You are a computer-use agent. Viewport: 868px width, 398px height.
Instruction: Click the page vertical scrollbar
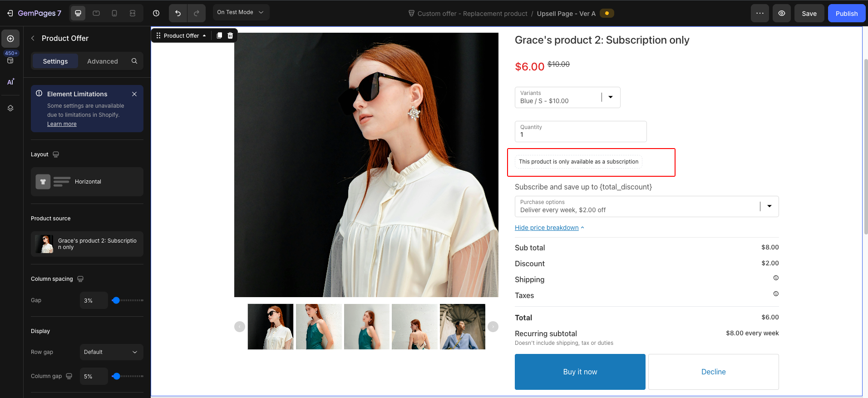pyautogui.click(x=866, y=147)
